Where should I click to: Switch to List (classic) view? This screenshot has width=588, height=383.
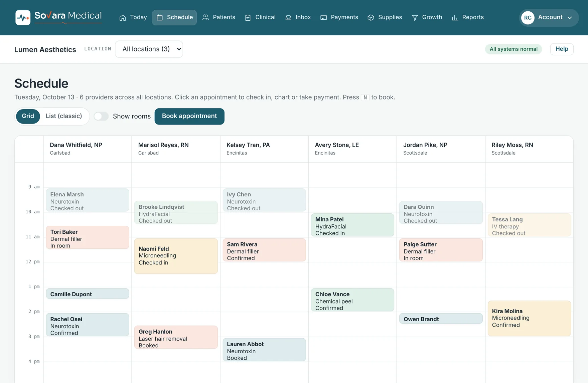pos(64,116)
